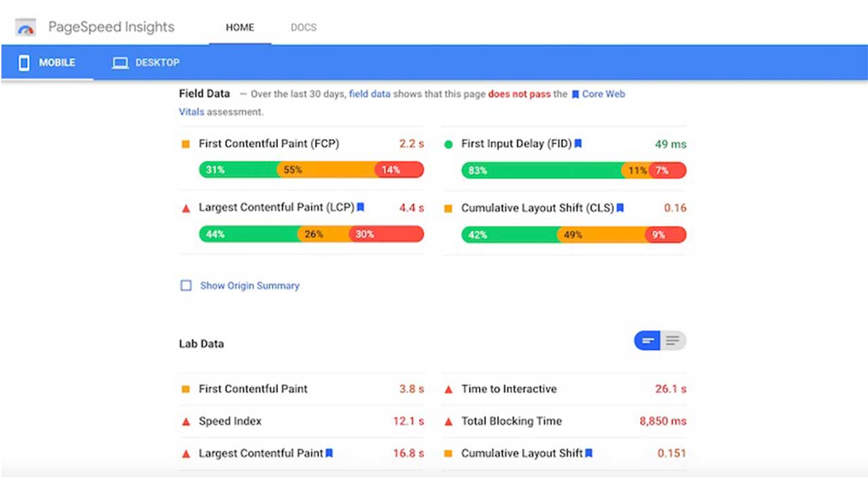
Task: Click the 49% orange segment of the CLS bar
Action: point(601,235)
